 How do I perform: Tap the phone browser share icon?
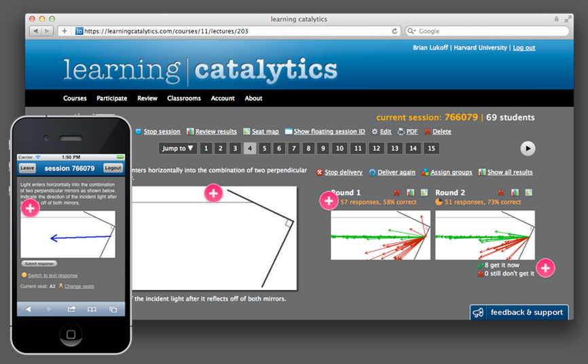tap(71, 309)
